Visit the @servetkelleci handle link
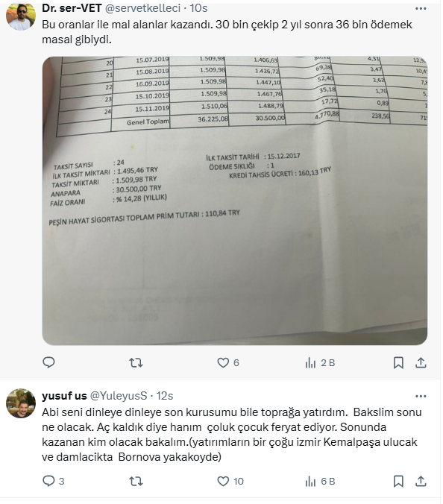The image size is (443, 504). (x=142, y=8)
